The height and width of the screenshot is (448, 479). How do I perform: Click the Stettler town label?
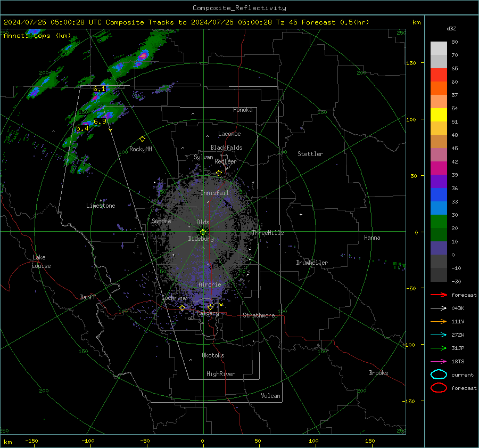[x=310, y=154]
